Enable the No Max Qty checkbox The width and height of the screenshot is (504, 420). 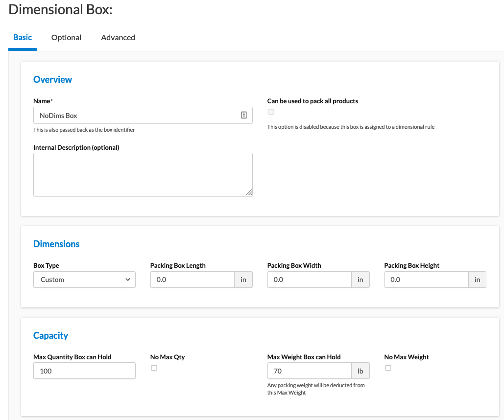[x=154, y=368]
